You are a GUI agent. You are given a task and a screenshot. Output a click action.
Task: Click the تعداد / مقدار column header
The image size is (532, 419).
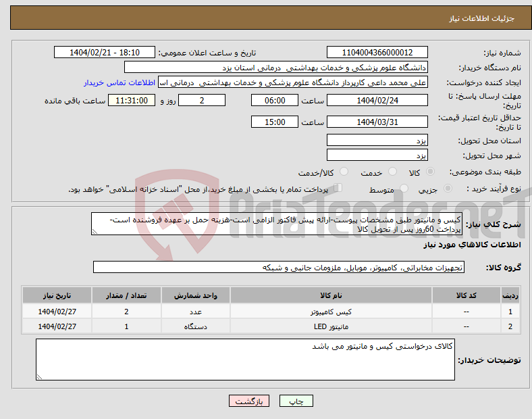[x=126, y=295]
